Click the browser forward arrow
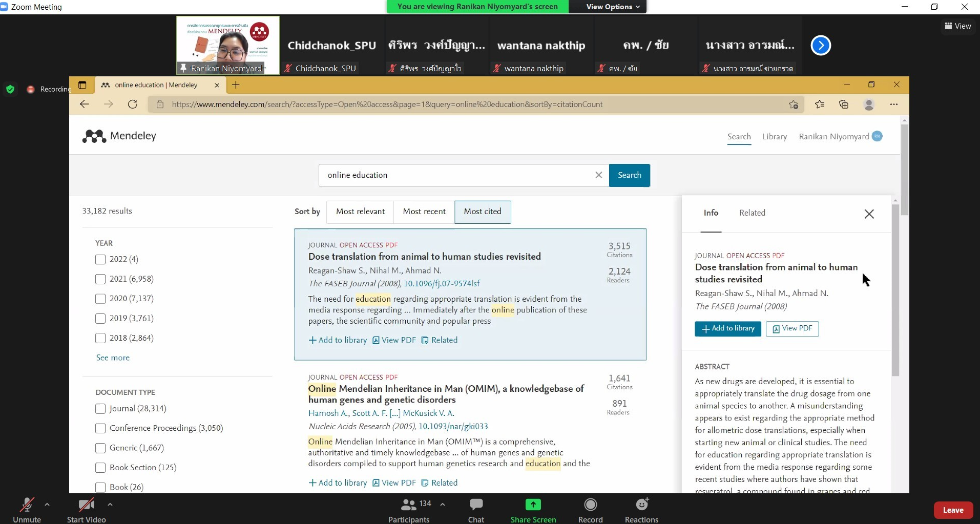The image size is (980, 524). [109, 104]
